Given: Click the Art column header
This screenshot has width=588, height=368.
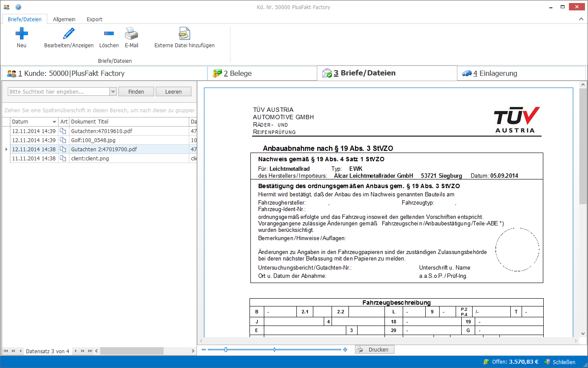Looking at the screenshot, I should (x=64, y=122).
